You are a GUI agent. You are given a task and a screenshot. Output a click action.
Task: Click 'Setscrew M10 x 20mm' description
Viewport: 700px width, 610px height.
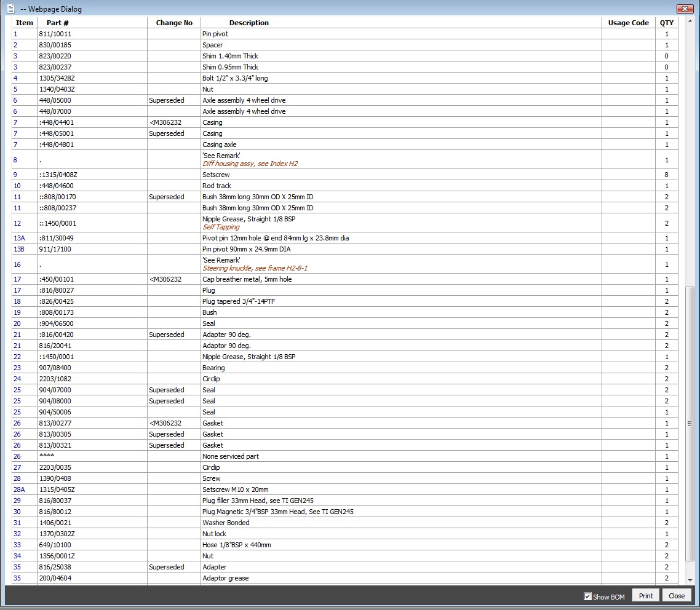coord(235,489)
